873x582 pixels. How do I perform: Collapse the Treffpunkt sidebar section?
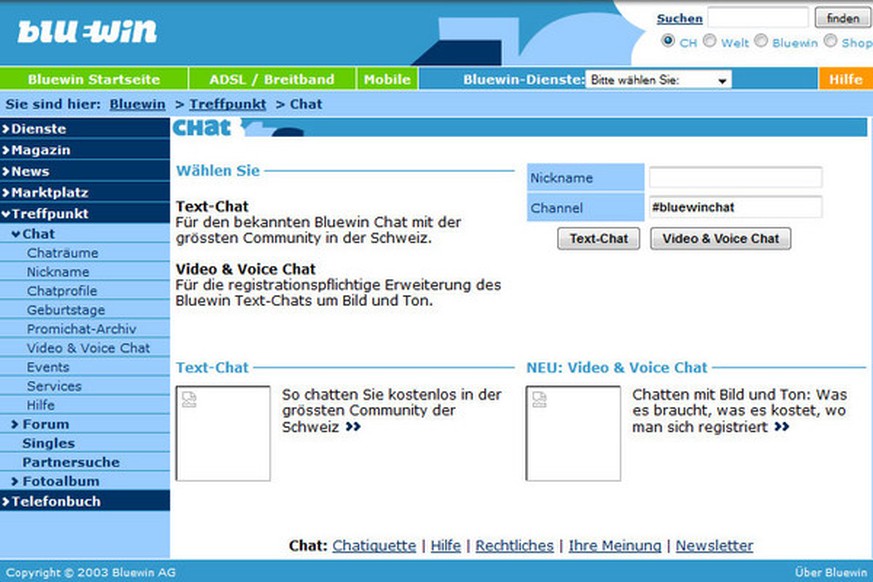coord(49,213)
